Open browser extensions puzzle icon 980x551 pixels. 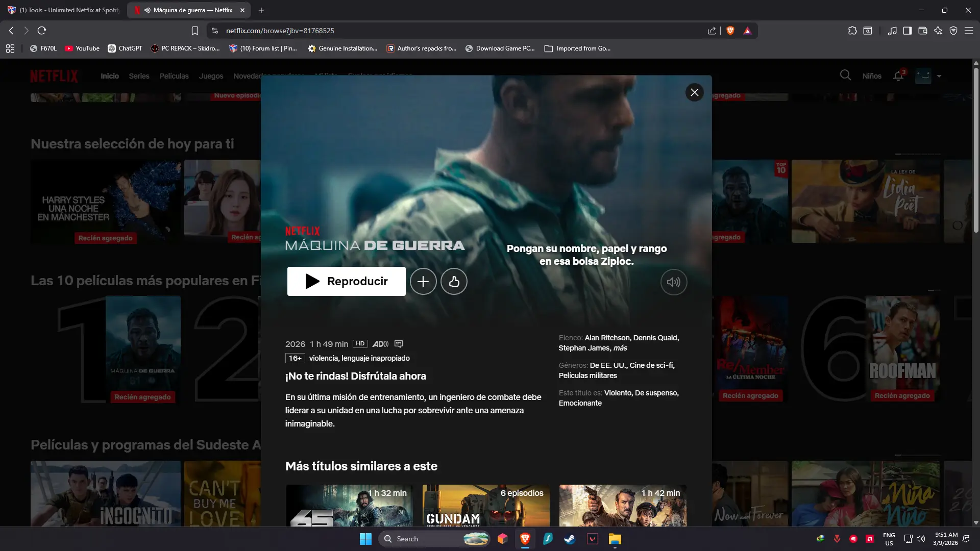point(852,31)
